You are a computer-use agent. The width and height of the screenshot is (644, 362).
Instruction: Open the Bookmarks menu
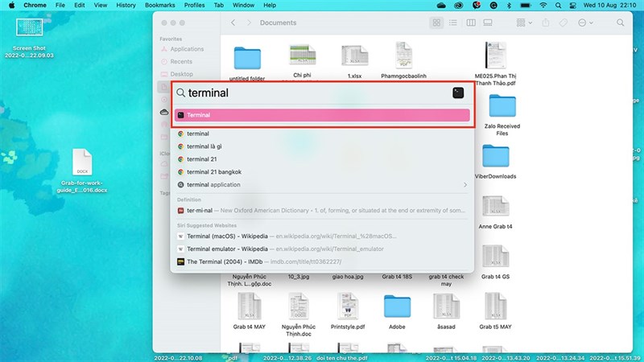pyautogui.click(x=161, y=6)
